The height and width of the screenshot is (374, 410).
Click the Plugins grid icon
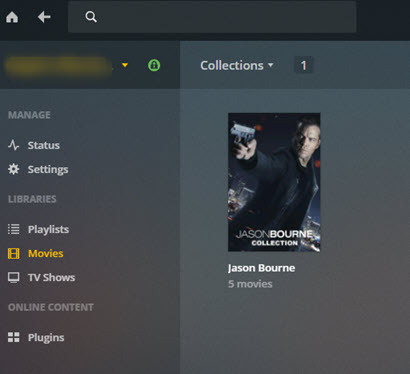tap(14, 337)
